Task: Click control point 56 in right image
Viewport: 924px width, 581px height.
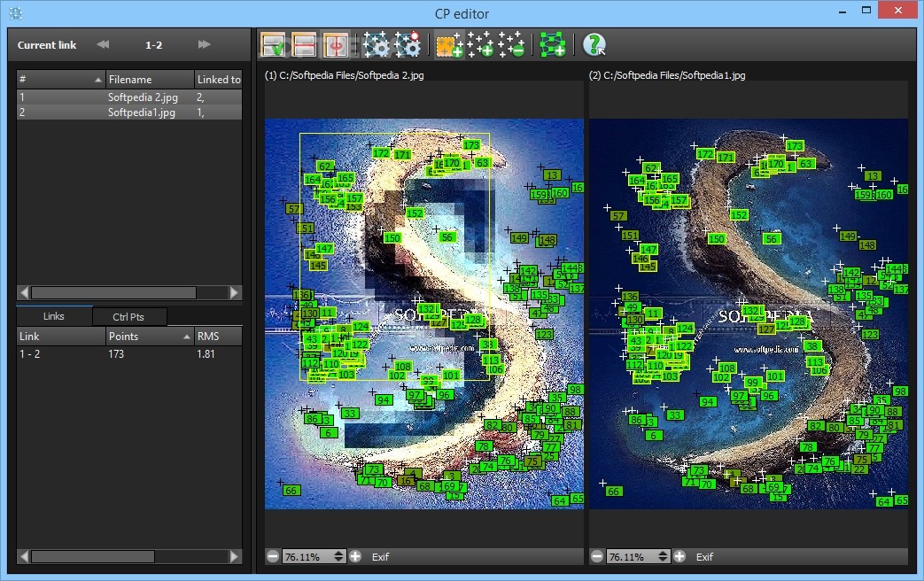Action: tap(771, 238)
